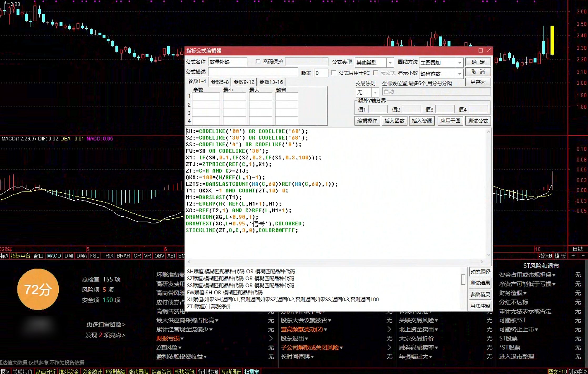Click the 测试公式 button

[478, 121]
